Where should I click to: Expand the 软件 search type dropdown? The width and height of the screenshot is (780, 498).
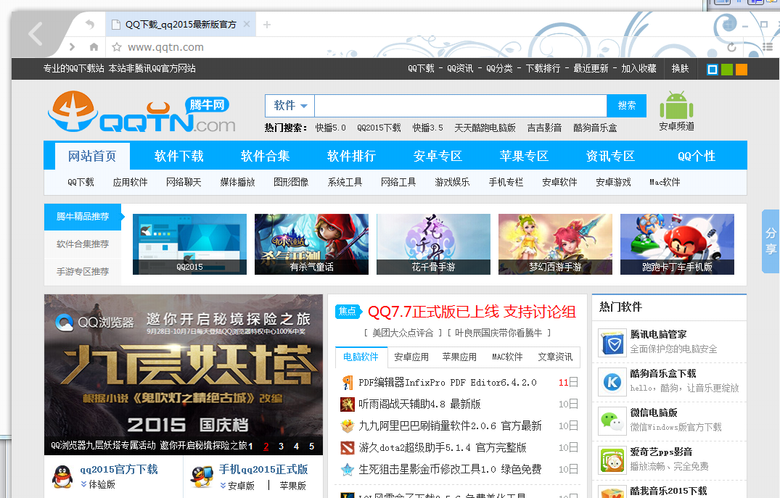290,105
